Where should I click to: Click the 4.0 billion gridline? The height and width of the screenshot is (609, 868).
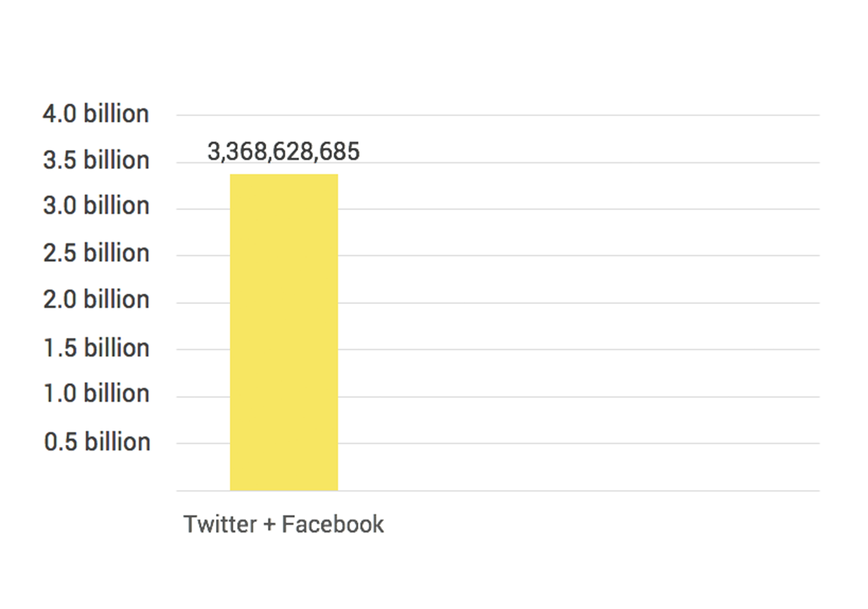point(497,115)
